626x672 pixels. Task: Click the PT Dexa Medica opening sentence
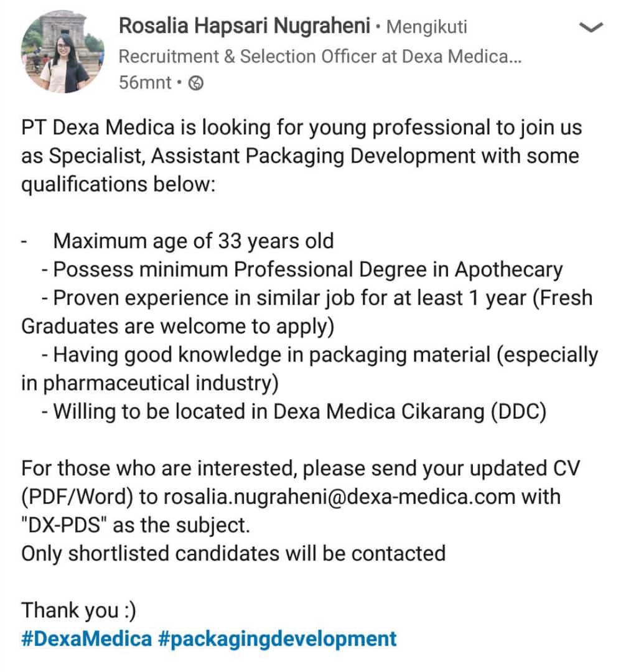(x=302, y=128)
